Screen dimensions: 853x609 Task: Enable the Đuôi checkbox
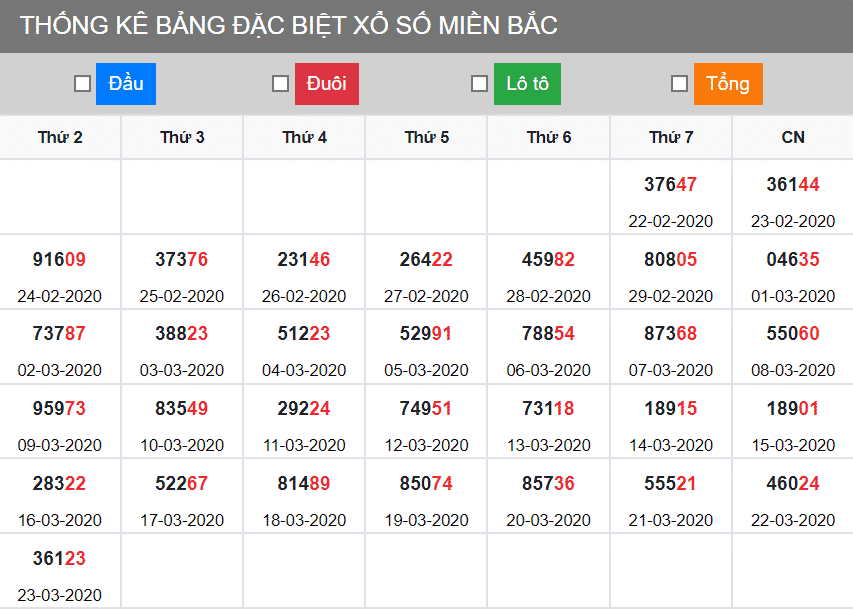point(281,84)
